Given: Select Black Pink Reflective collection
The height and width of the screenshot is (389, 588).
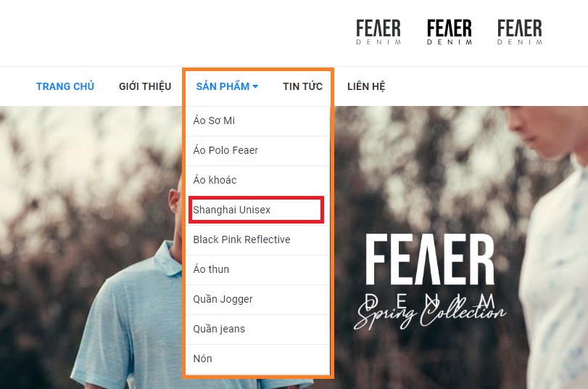Looking at the screenshot, I should pyautogui.click(x=257, y=239).
